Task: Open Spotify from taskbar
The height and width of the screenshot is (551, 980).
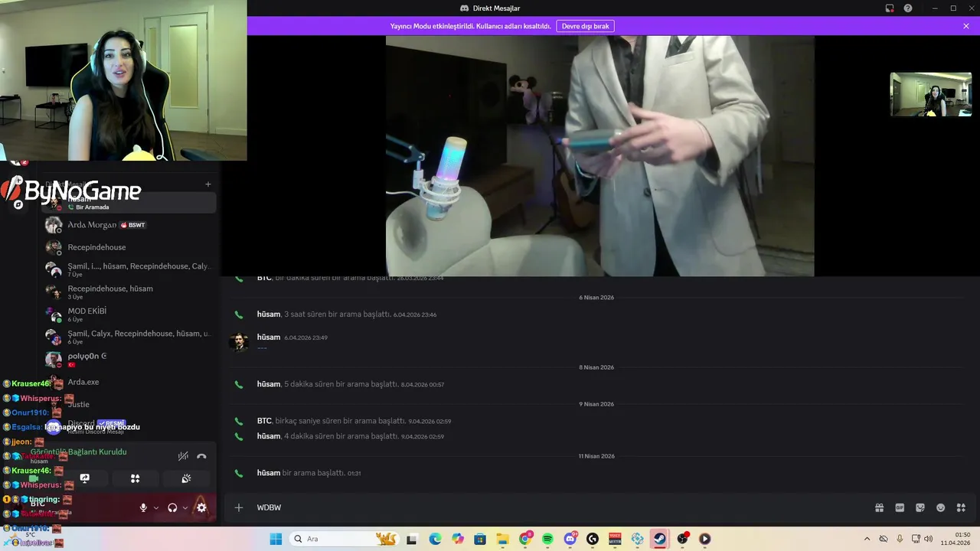Action: point(547,539)
